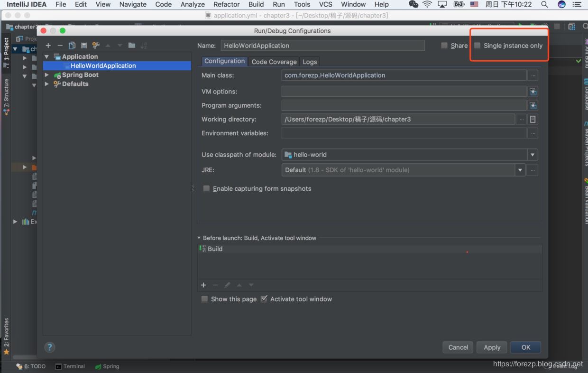Open the 7: Structure side panel tab

(x=6, y=97)
